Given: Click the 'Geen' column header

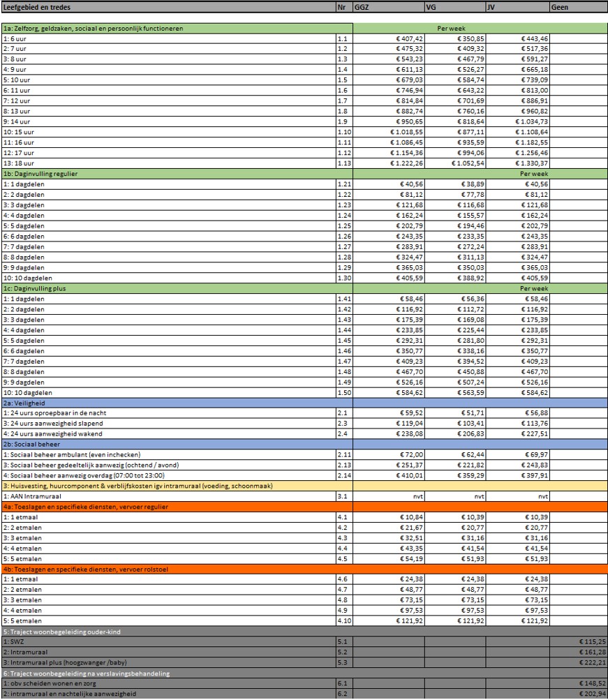Looking at the screenshot, I should tap(578, 8).
